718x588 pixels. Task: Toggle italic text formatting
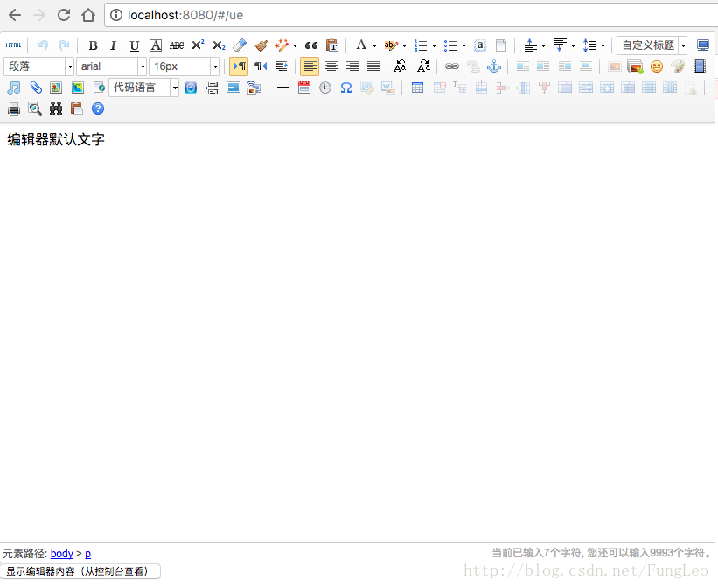pos(113,45)
